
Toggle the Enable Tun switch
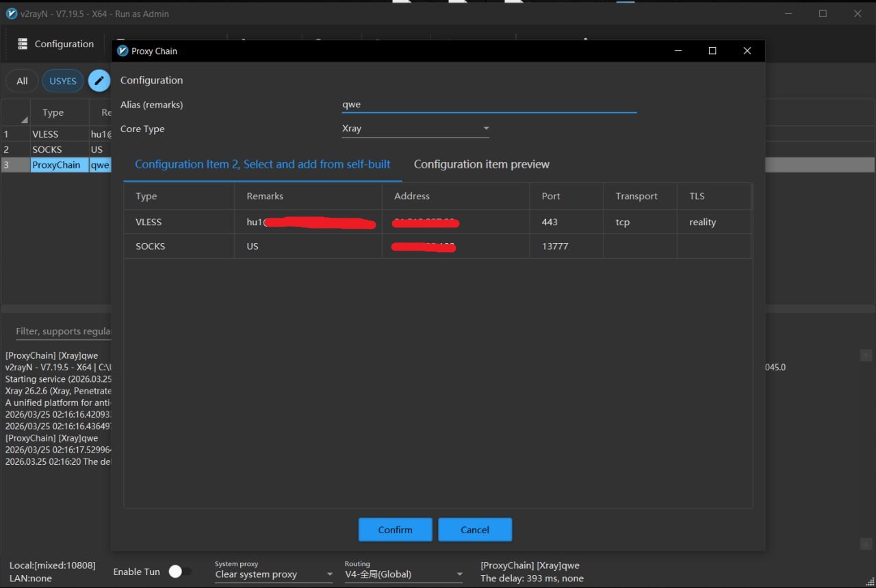tap(180, 572)
